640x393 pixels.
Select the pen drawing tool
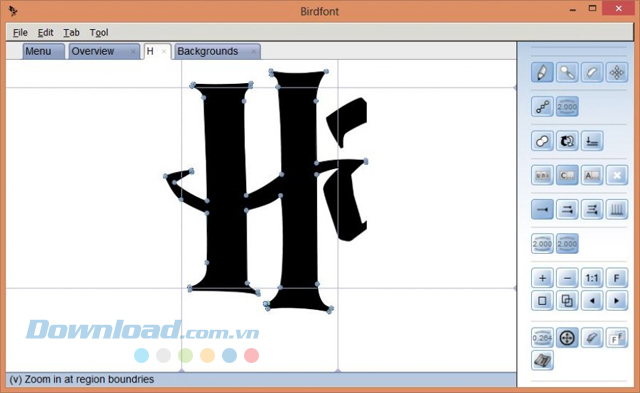tap(542, 73)
